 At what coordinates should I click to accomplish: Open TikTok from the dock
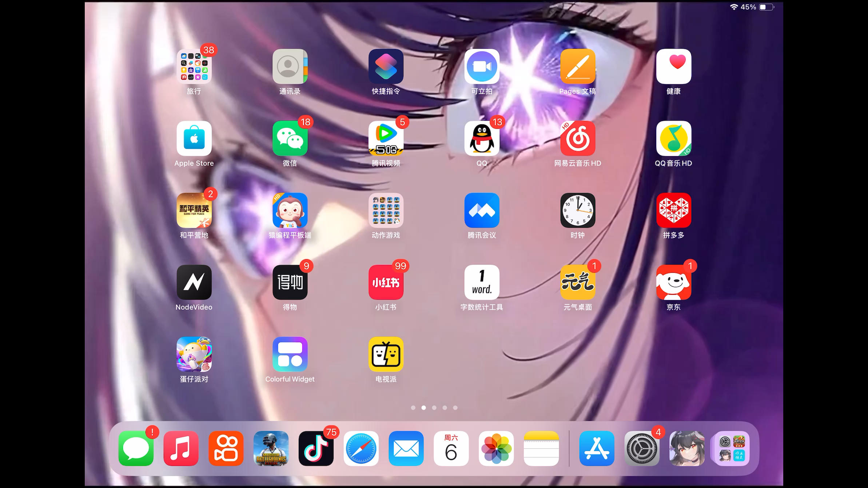tap(316, 448)
